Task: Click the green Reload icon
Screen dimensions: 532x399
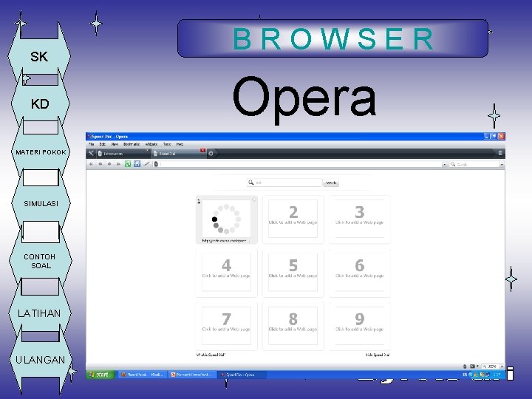Action: [128, 164]
